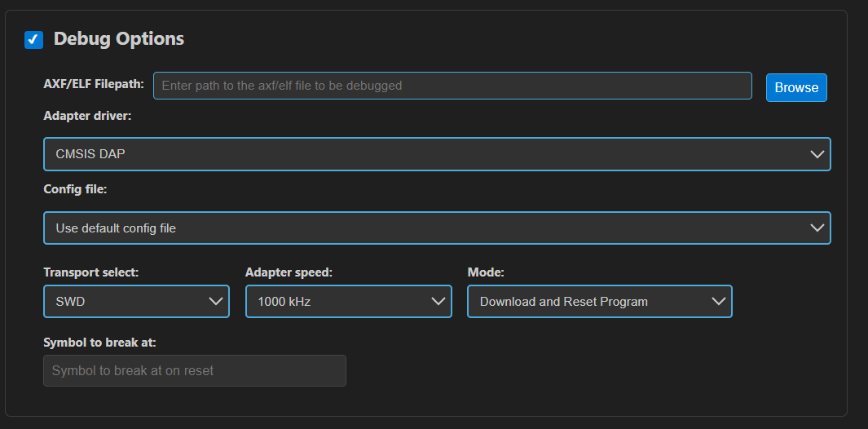Click the chevron arrow on Config file dropdown
The height and width of the screenshot is (429, 868).
(x=817, y=228)
